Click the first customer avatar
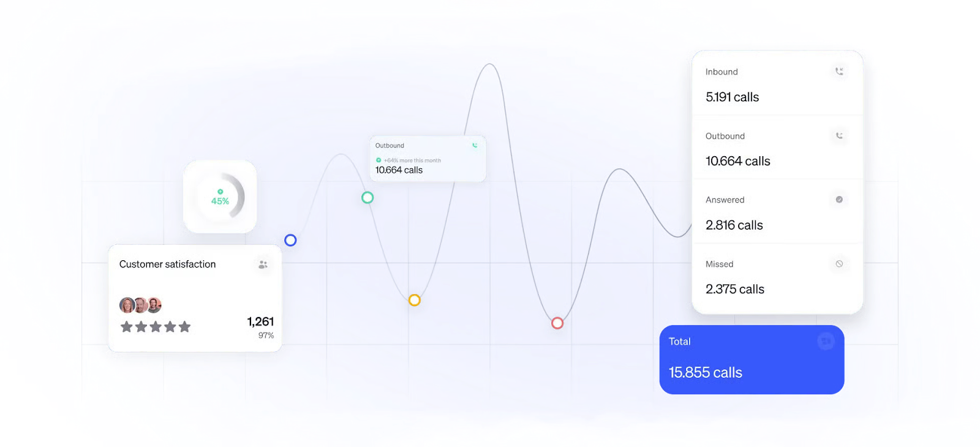Image resolution: width=980 pixels, height=447 pixels. coord(127,305)
